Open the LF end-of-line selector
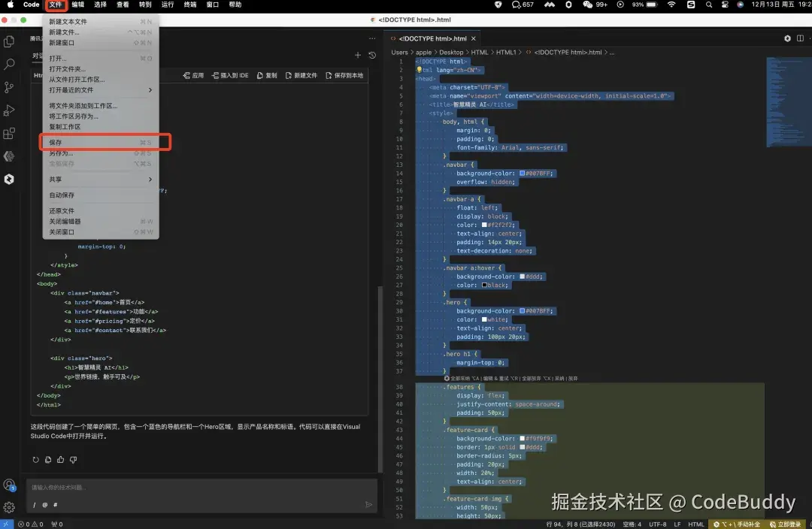Viewport: 812px width, 529px height. (x=677, y=524)
